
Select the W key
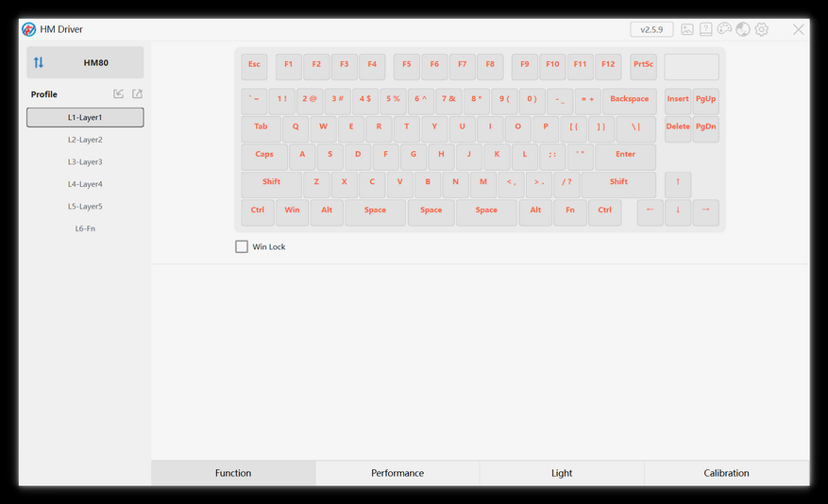pos(323,128)
